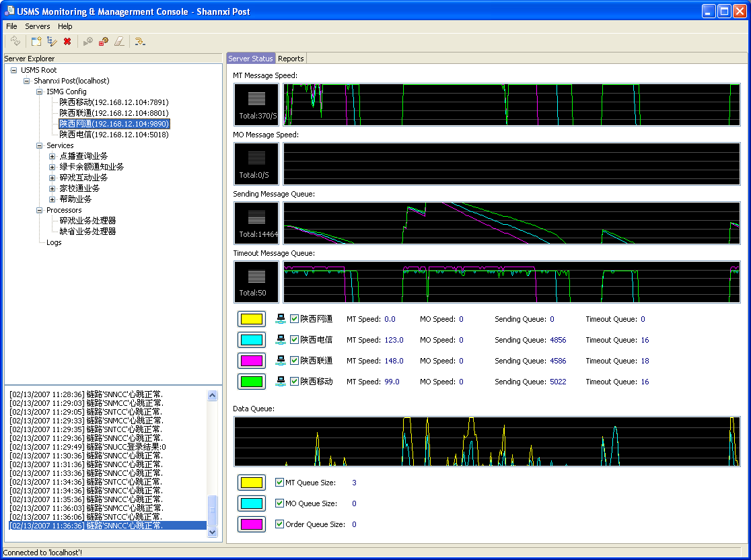Screen dimensions: 751x560
Task: Click the new server window toolbar icon
Action: pyautogui.click(x=36, y=42)
